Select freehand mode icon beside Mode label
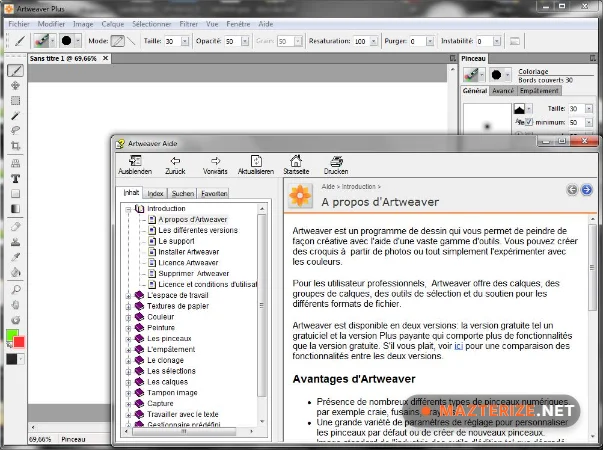Viewport: 603px width, 450px height. pos(118,41)
